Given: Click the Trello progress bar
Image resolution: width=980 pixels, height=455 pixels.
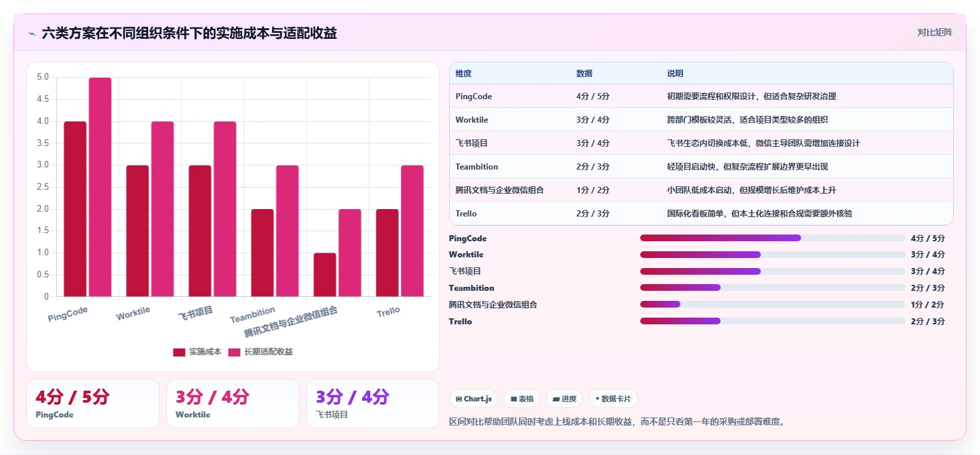Looking at the screenshot, I should point(772,321).
